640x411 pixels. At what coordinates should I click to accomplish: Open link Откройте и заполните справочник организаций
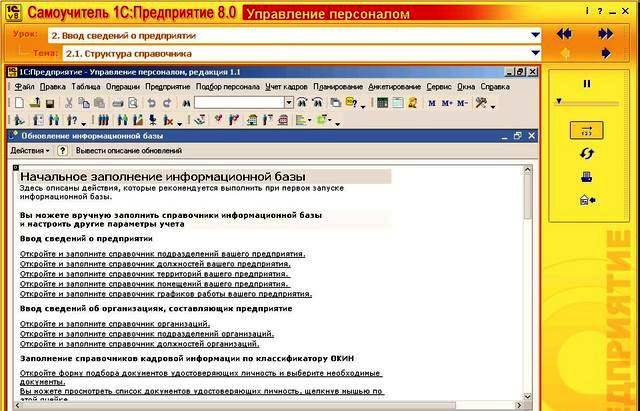115,324
